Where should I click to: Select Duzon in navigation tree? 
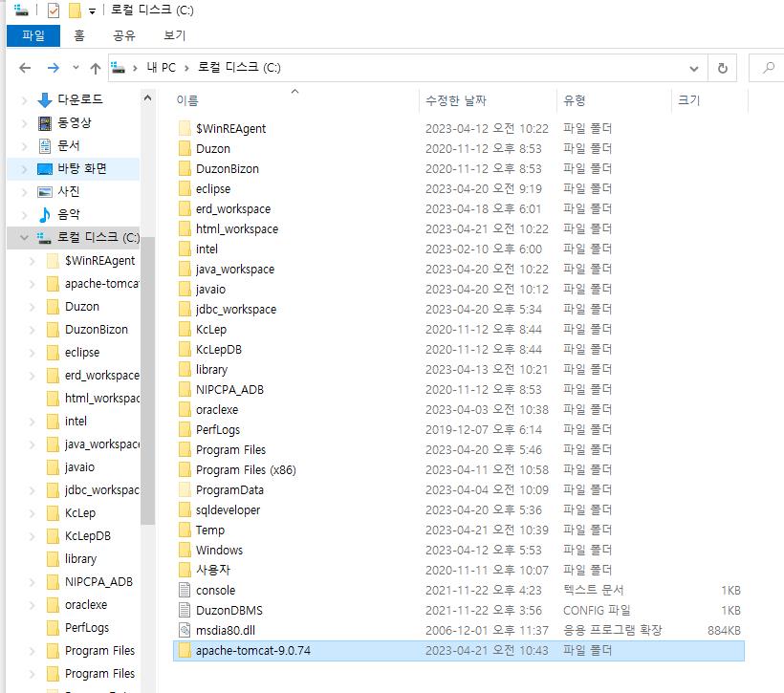click(x=82, y=307)
